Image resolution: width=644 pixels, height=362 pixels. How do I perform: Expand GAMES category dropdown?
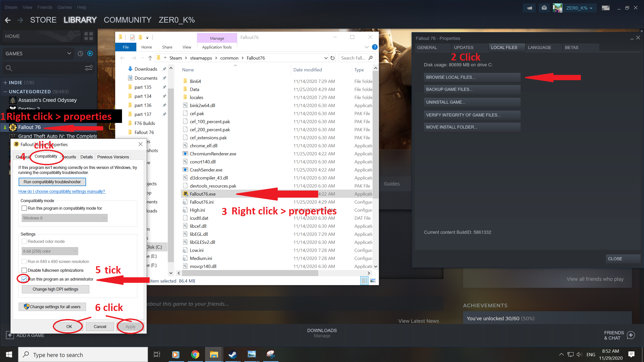pyautogui.click(x=69, y=54)
